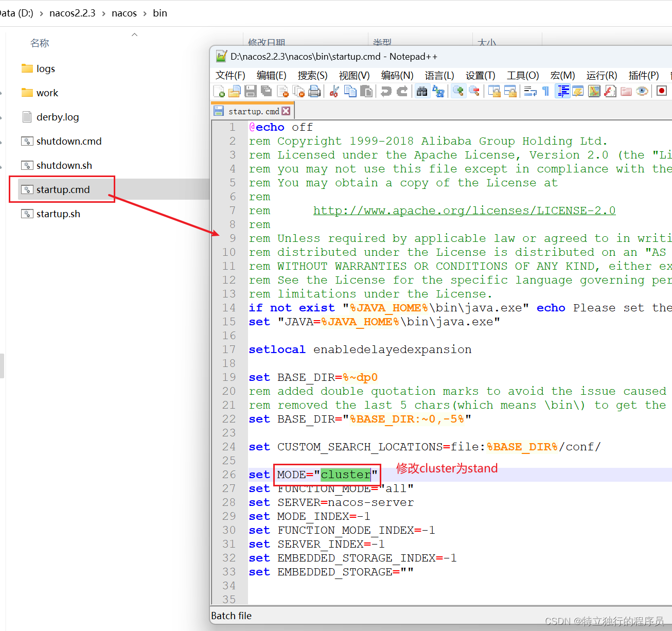Open the 视图(V) menu
The width and height of the screenshot is (672, 631).
click(355, 76)
